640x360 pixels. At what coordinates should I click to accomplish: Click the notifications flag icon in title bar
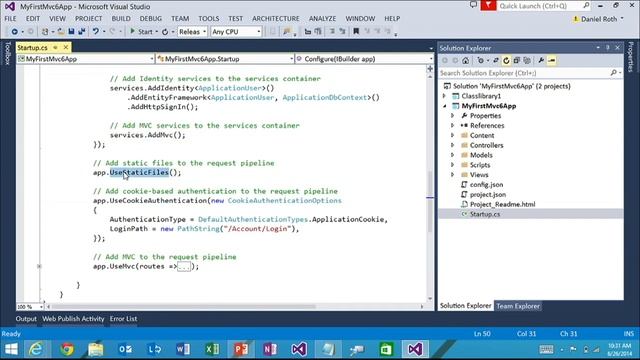point(488,6)
